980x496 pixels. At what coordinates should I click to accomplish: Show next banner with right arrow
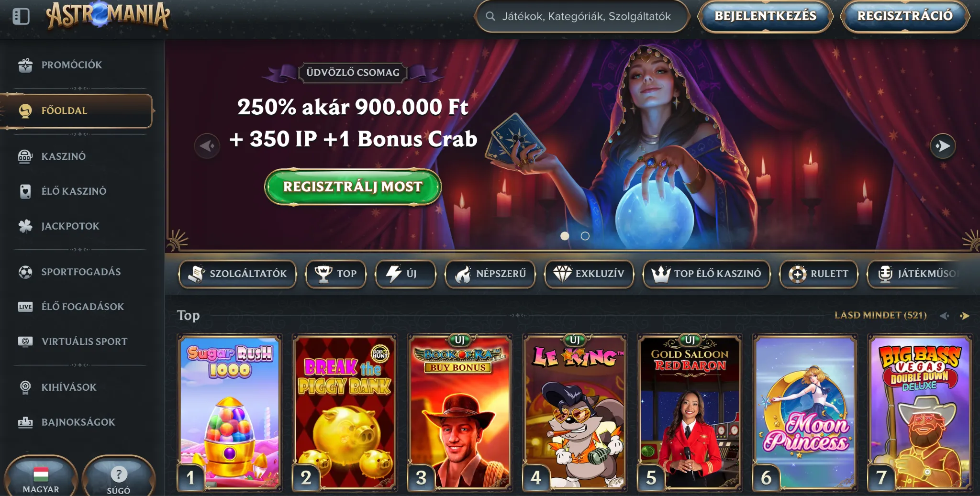tap(943, 146)
